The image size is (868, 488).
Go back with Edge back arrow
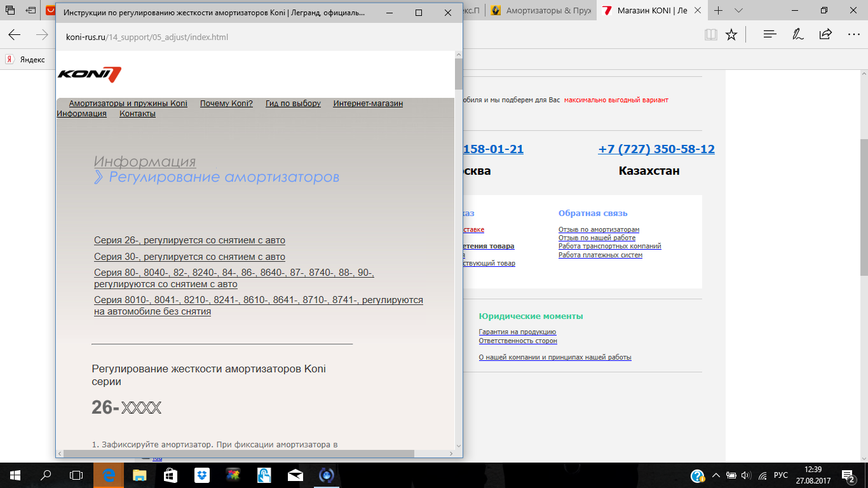[14, 35]
